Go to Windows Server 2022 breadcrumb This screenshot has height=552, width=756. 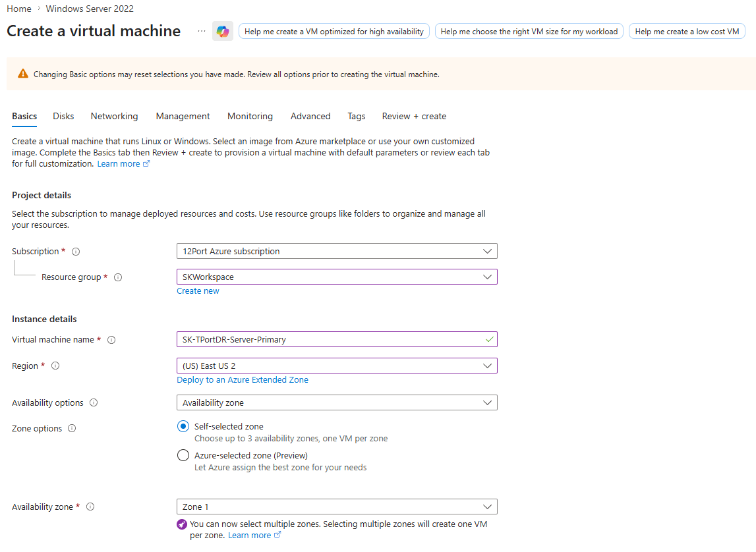[x=90, y=9]
